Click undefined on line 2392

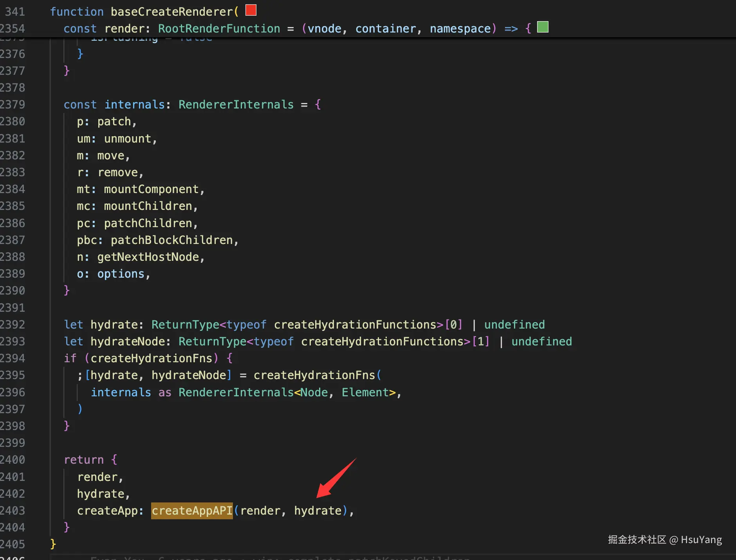(514, 325)
